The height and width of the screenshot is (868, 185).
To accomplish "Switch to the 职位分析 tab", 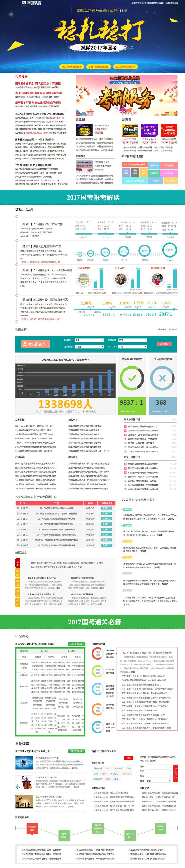I will [x=173, y=329].
